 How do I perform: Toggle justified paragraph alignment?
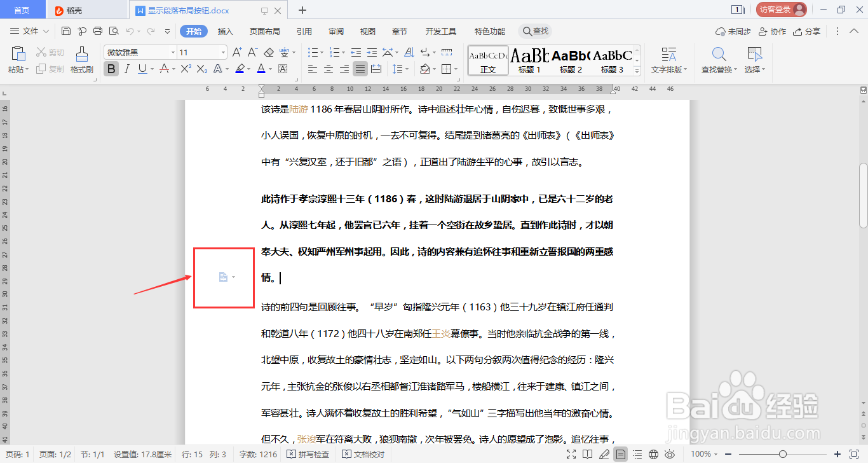pos(360,68)
